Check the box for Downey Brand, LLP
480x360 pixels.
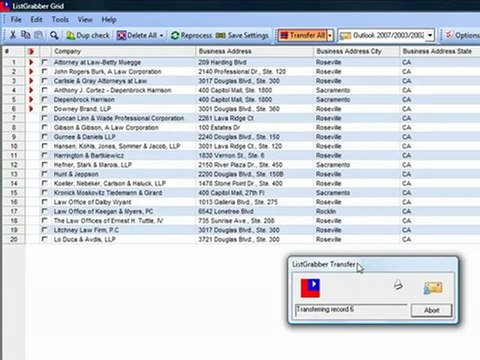[x=45, y=109]
